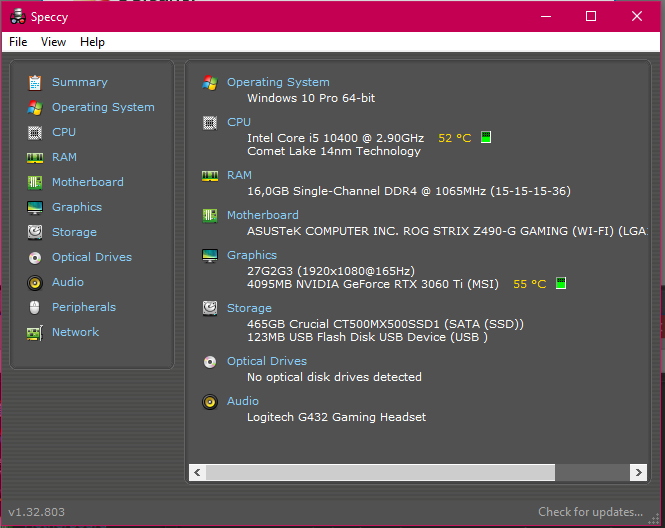Image resolution: width=665 pixels, height=528 pixels.
Task: Open the Graphics heading link in summary
Action: [252, 255]
